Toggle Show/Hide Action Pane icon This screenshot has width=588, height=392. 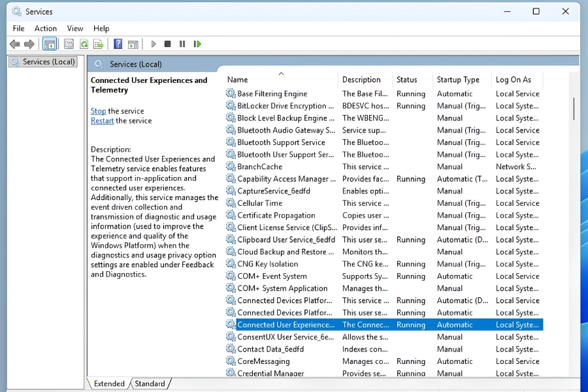point(133,44)
